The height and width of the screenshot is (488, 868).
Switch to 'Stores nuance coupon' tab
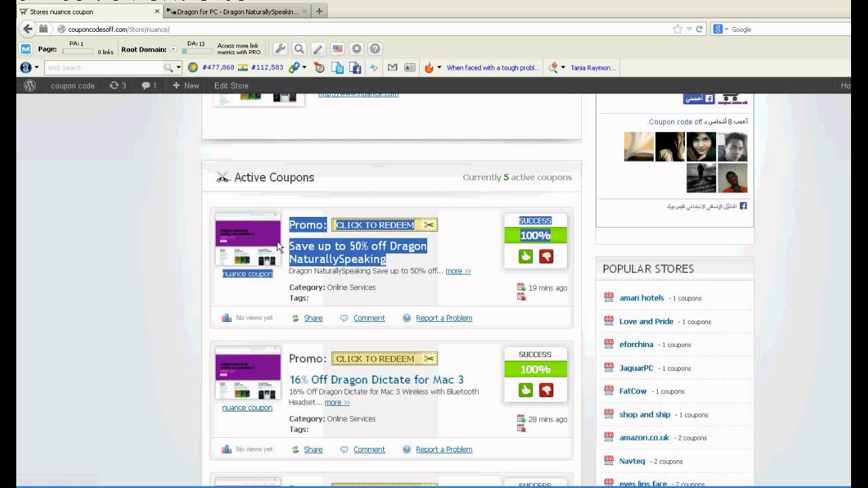(90, 12)
